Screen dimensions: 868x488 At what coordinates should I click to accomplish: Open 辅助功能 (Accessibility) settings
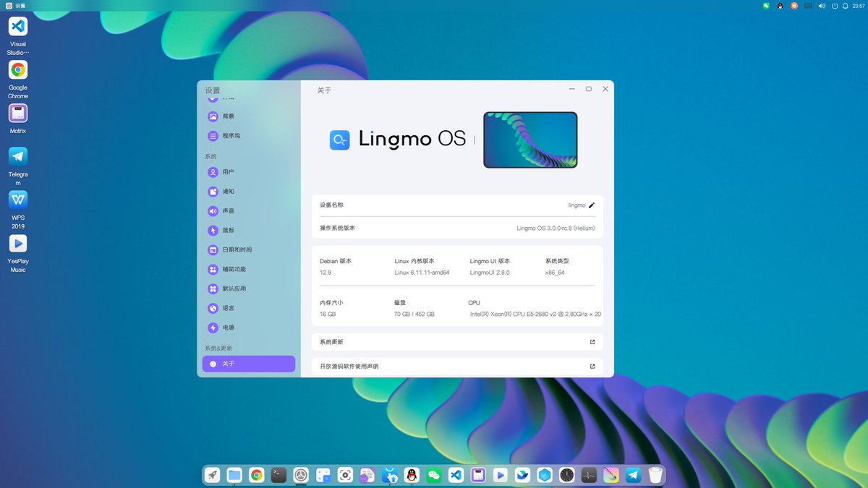click(x=249, y=269)
